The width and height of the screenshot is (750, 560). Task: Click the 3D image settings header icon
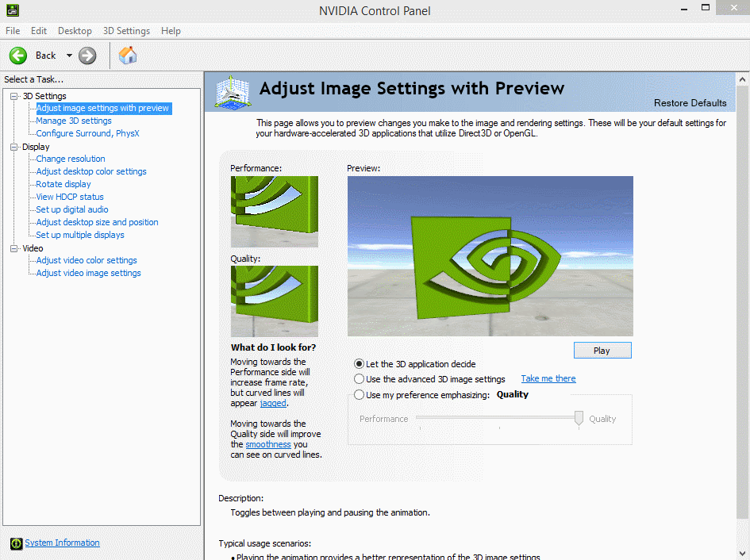tap(233, 91)
